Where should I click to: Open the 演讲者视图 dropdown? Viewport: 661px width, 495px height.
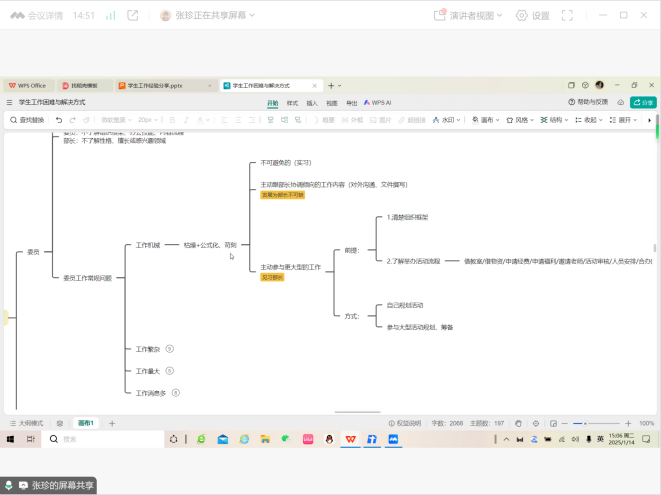(x=468, y=16)
